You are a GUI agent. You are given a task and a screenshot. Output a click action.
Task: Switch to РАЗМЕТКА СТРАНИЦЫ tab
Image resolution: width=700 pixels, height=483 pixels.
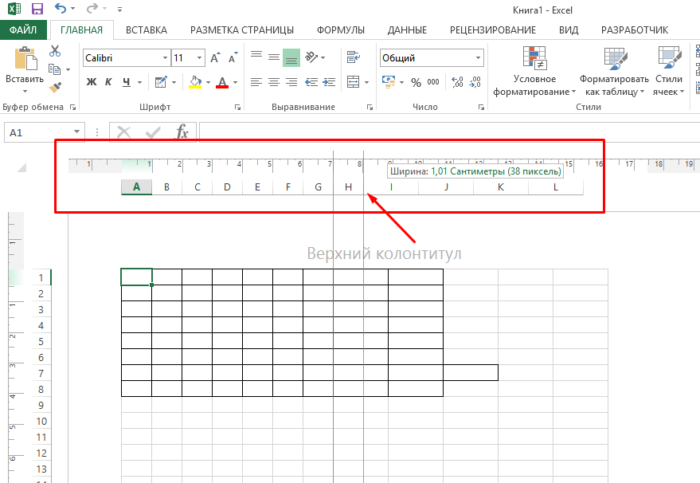pyautogui.click(x=242, y=30)
